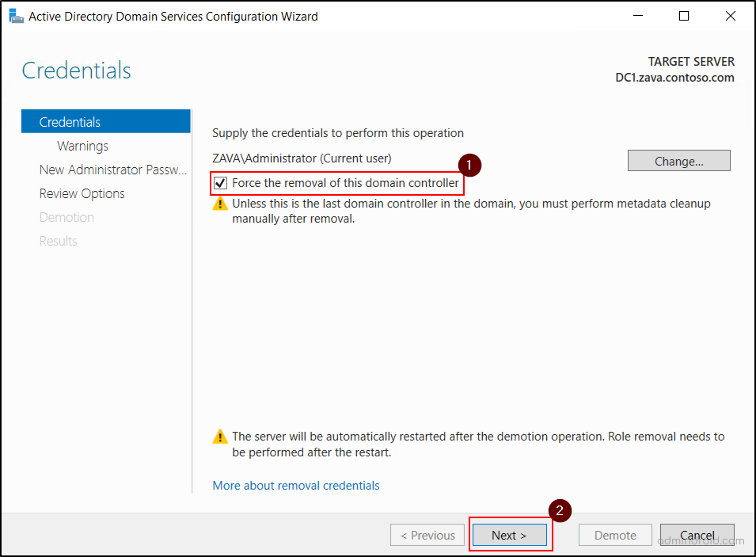The image size is (756, 557).
Task: Open the Review Options step
Action: pos(82,193)
